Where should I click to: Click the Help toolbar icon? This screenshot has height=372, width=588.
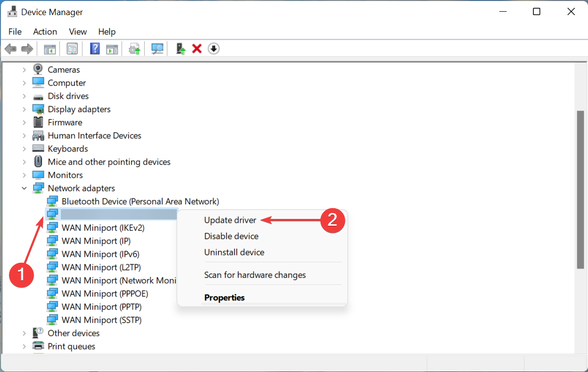pyautogui.click(x=95, y=48)
